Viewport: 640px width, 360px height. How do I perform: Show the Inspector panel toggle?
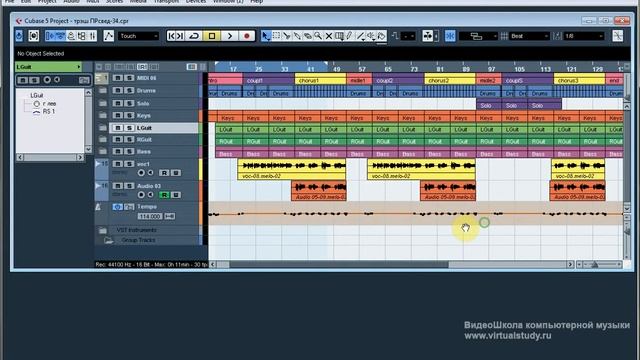tap(50, 36)
